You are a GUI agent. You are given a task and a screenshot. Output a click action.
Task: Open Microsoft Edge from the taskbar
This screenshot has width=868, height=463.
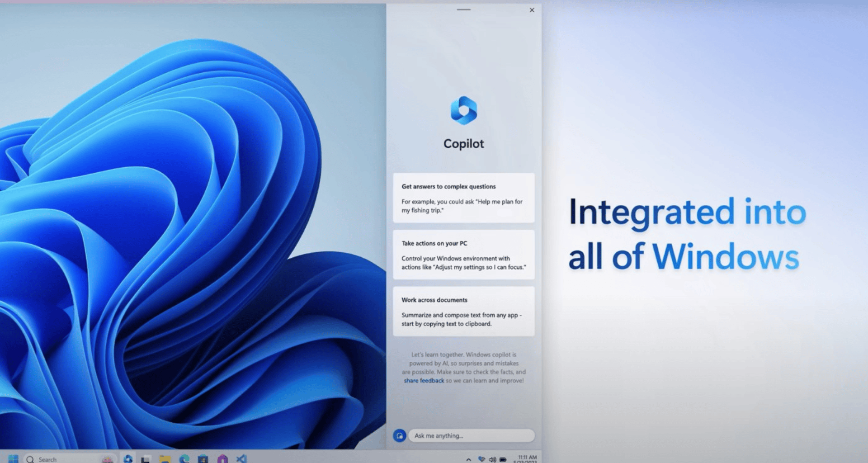(x=184, y=459)
